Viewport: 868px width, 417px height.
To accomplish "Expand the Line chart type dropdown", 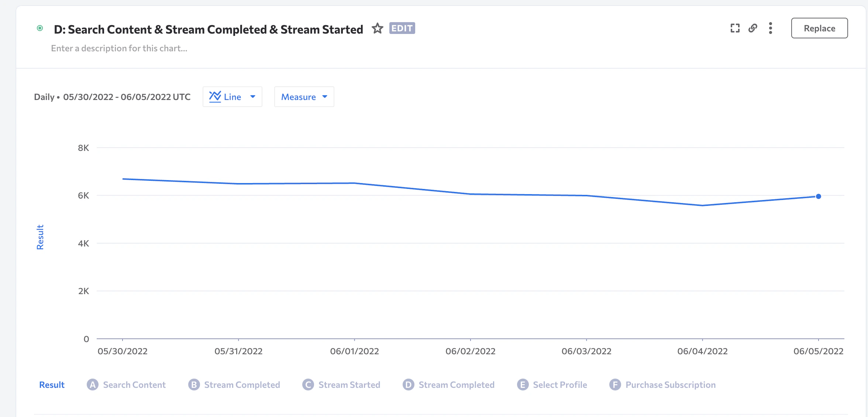I will coord(253,97).
